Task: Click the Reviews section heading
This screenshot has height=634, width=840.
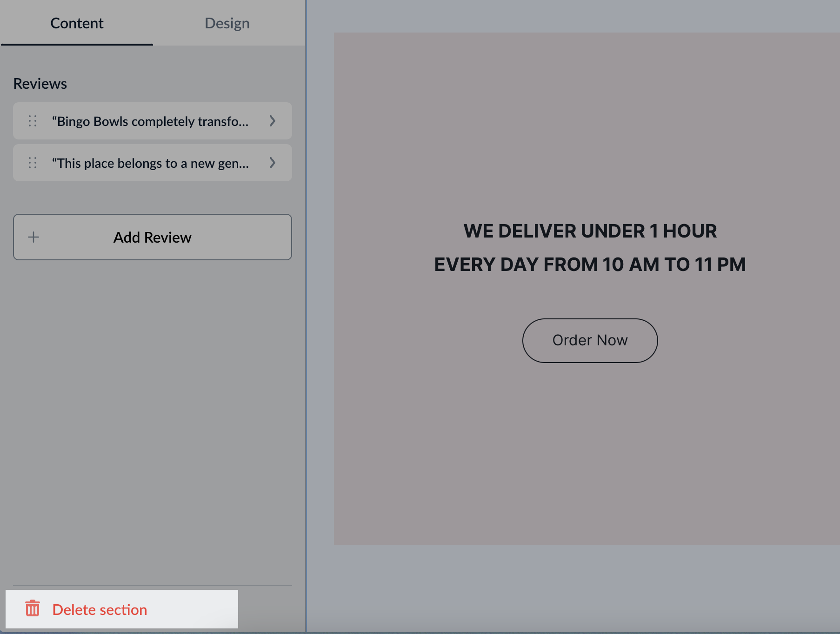Action: [40, 83]
